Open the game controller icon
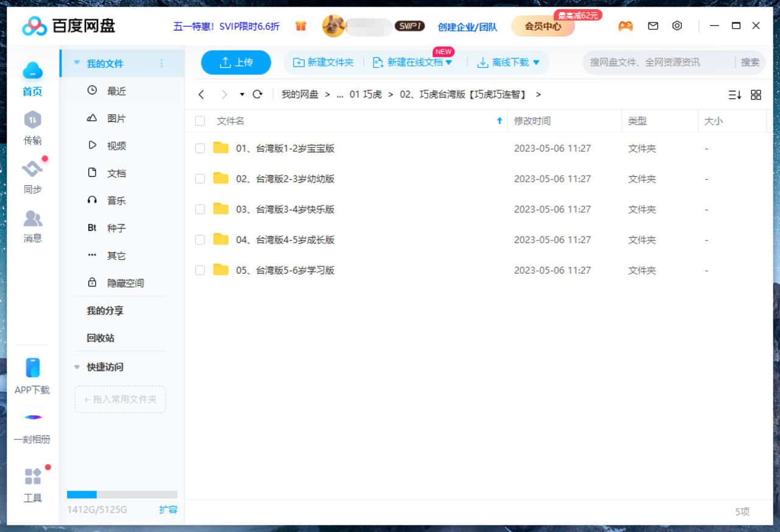 click(625, 26)
